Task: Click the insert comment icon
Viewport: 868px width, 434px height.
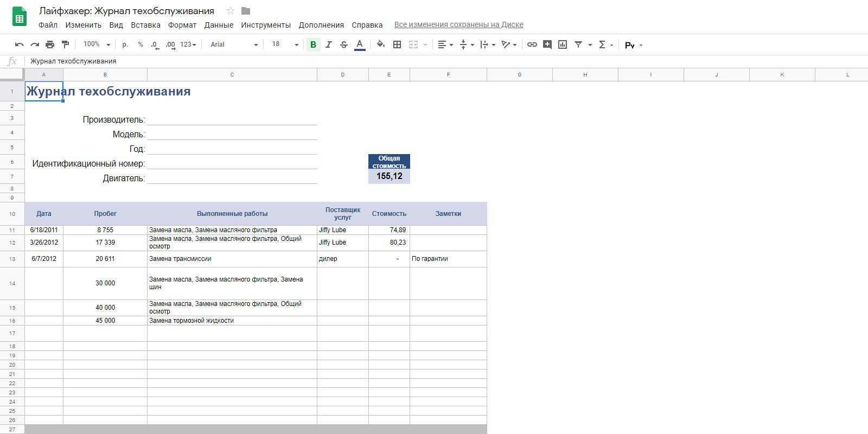Action: [547, 44]
